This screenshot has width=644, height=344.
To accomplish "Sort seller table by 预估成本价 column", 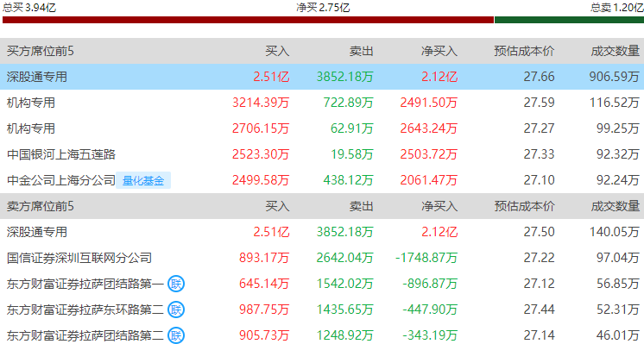I will pos(524,206).
